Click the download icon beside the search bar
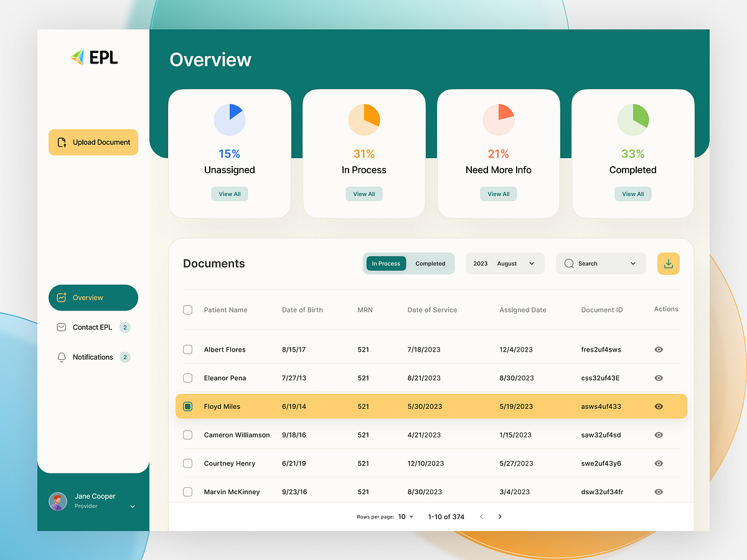Image resolution: width=747 pixels, height=560 pixels. (x=668, y=263)
